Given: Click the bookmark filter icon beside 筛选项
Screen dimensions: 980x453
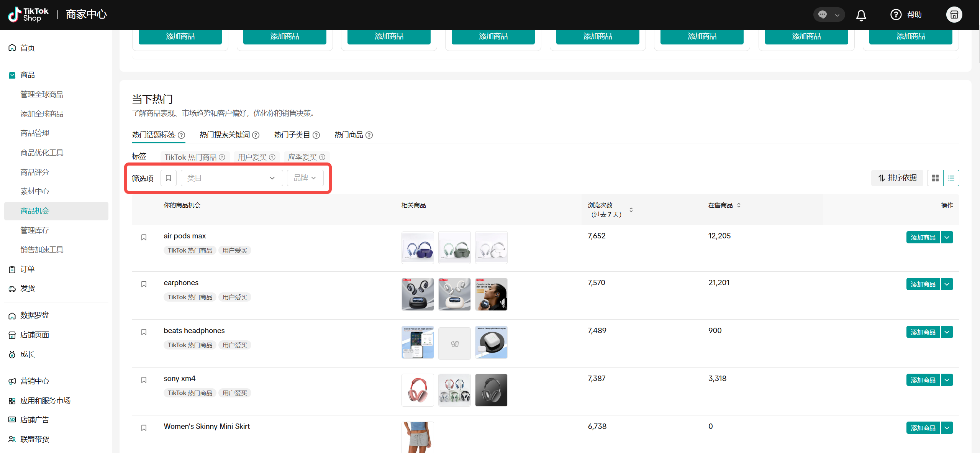Looking at the screenshot, I should click(168, 178).
